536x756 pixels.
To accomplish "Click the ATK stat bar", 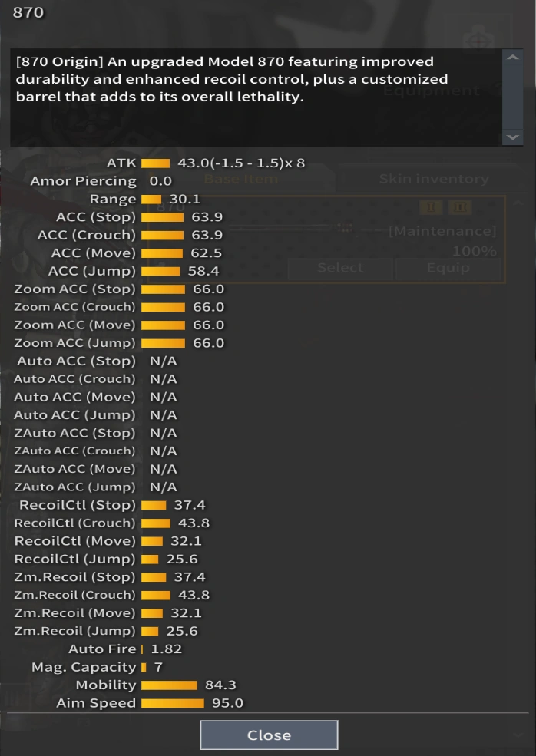I will pos(155,163).
